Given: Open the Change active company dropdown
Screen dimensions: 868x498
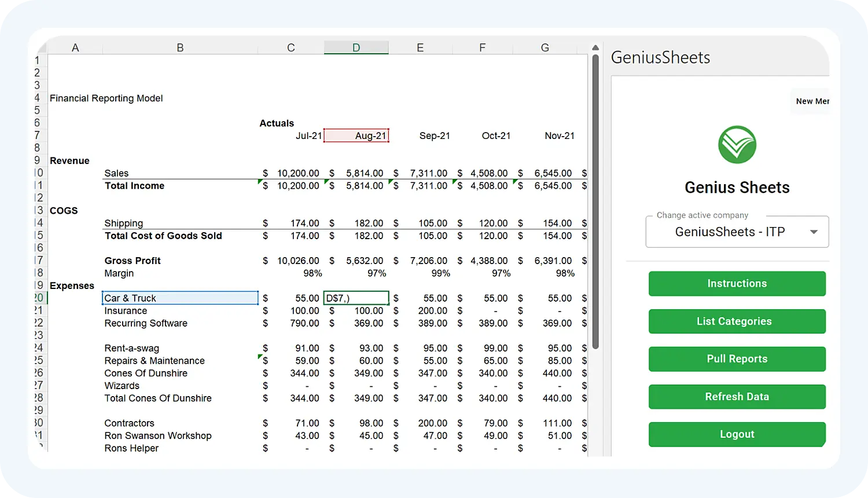Looking at the screenshot, I should pyautogui.click(x=737, y=232).
